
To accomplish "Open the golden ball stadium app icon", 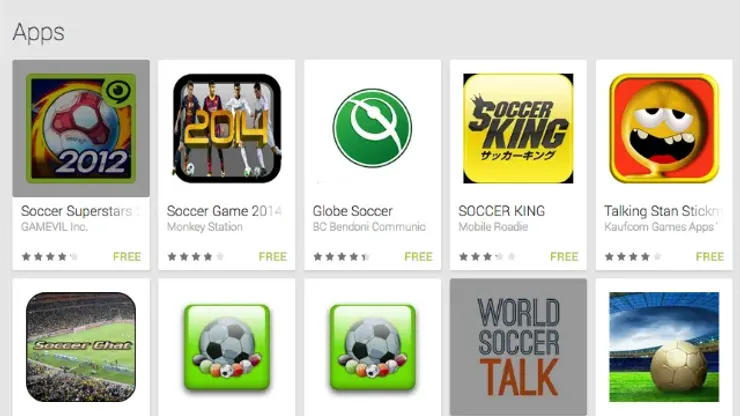I will pos(664,347).
